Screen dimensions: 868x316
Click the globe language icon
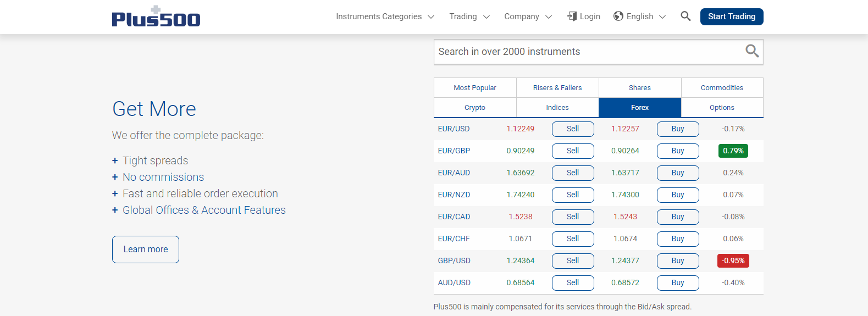[618, 16]
